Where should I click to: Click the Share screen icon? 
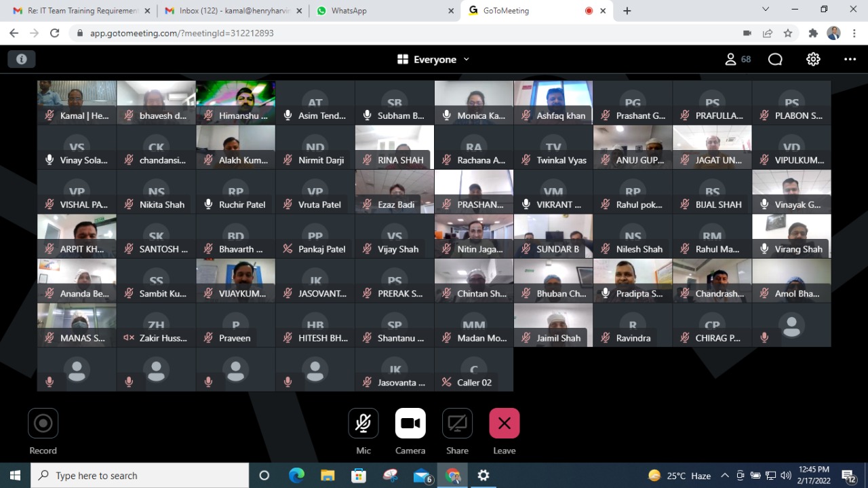pyautogui.click(x=457, y=424)
